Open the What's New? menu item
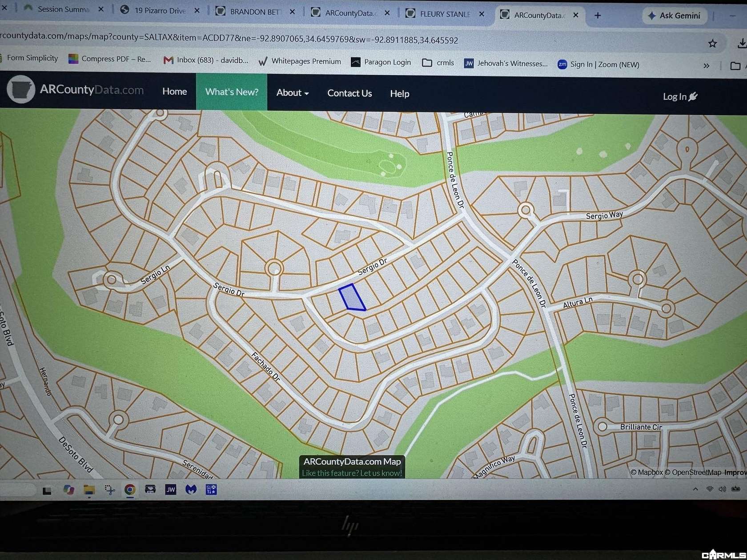This screenshot has height=560, width=747. pyautogui.click(x=232, y=92)
